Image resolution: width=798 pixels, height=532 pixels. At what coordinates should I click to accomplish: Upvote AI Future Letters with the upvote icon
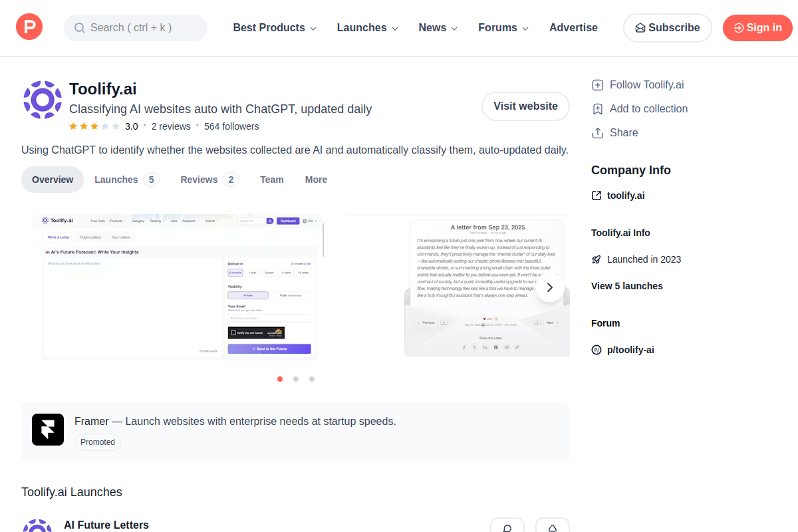point(553,527)
